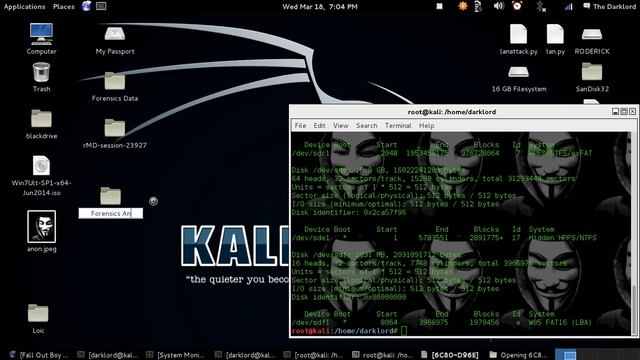The width and height of the screenshot is (640, 360).
Task: Switch to Fall Out Boy taskbar window
Action: coord(40,355)
